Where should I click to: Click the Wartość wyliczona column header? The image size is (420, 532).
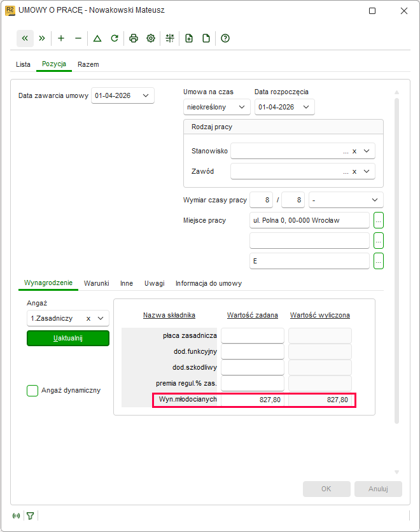coord(320,315)
